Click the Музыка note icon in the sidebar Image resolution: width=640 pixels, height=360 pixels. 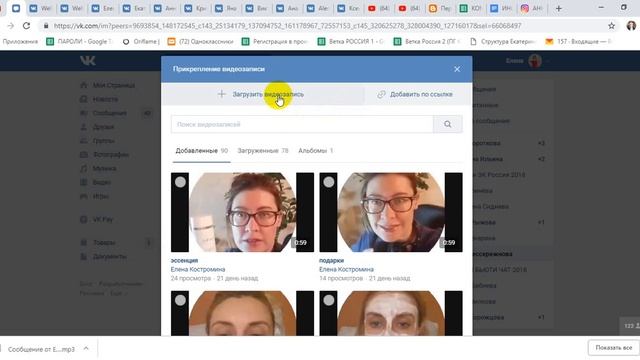point(84,168)
